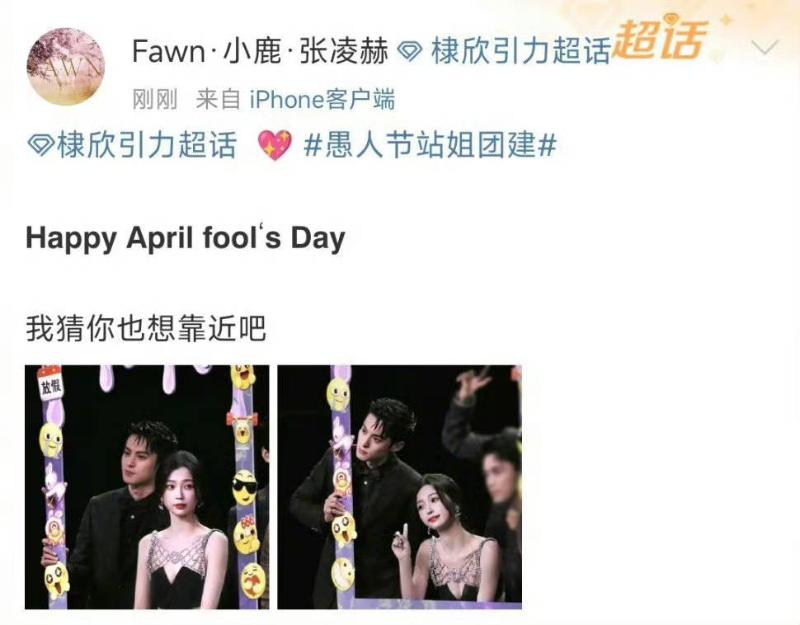Click the 刚刚 timestamp
This screenshot has width=800, height=625.
click(x=155, y=98)
